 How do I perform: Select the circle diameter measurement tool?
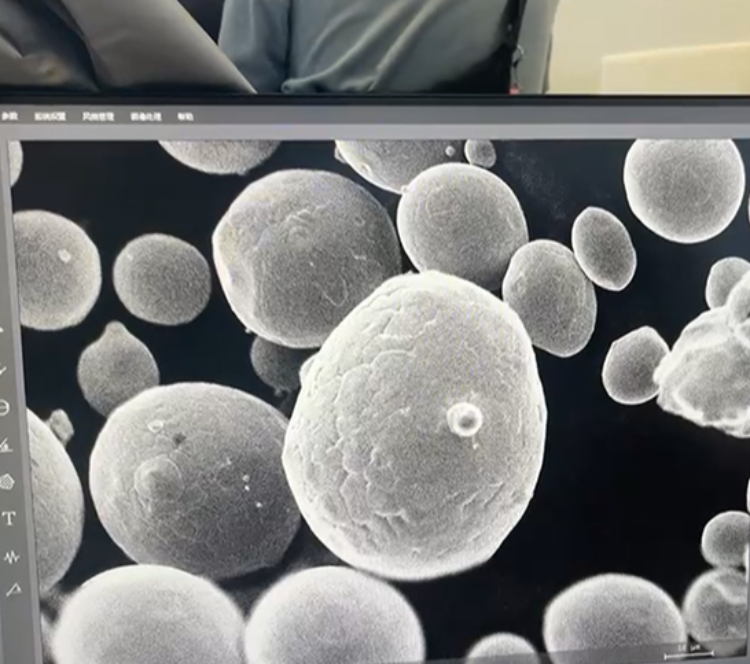4,408
